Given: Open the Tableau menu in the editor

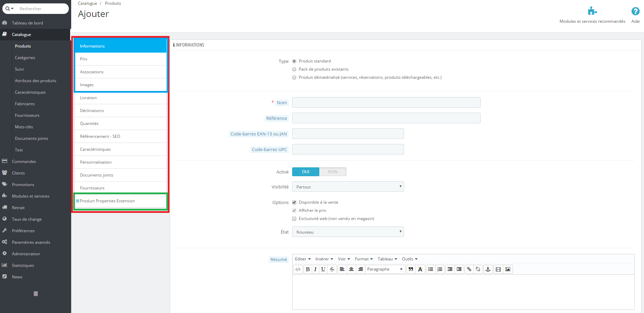Looking at the screenshot, I should click(387, 259).
